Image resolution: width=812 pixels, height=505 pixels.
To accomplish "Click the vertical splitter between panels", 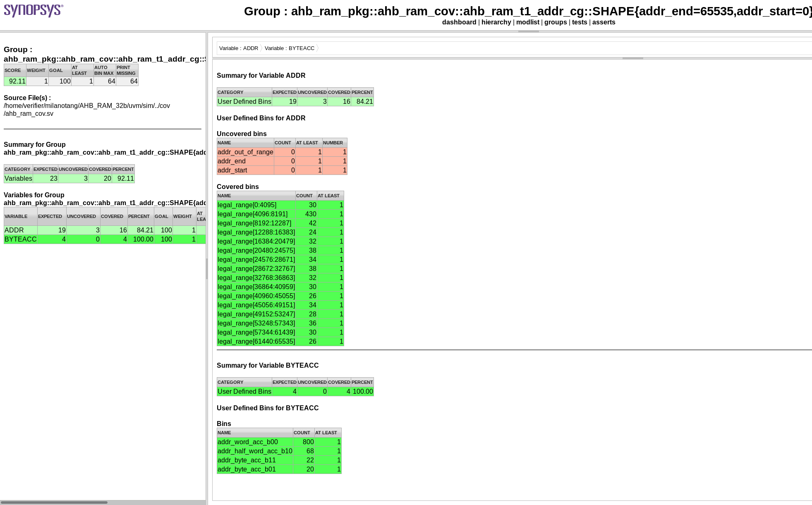I will coord(207,269).
